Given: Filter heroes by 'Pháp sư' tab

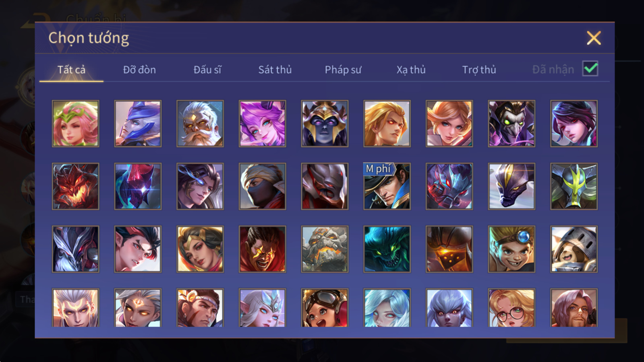Looking at the screenshot, I should (x=343, y=70).
